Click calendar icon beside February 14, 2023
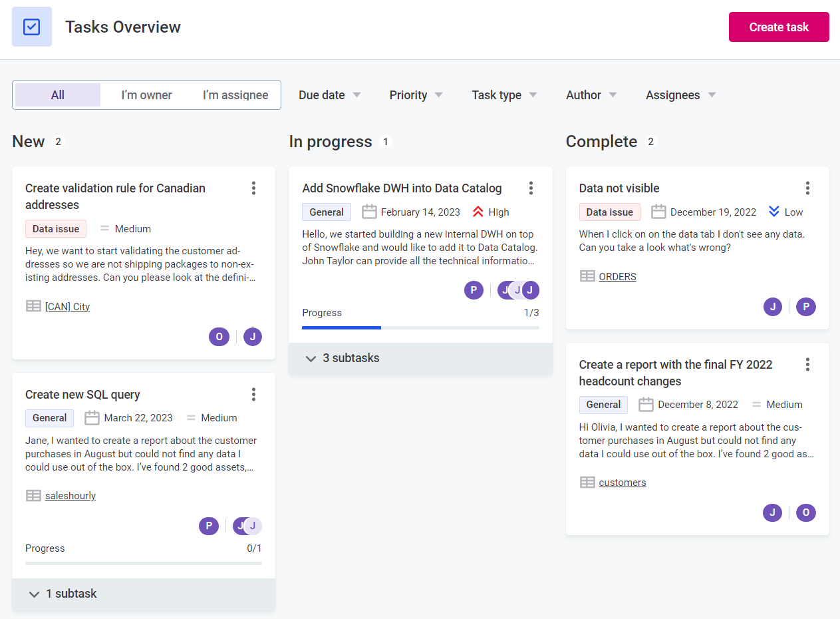 tap(369, 212)
